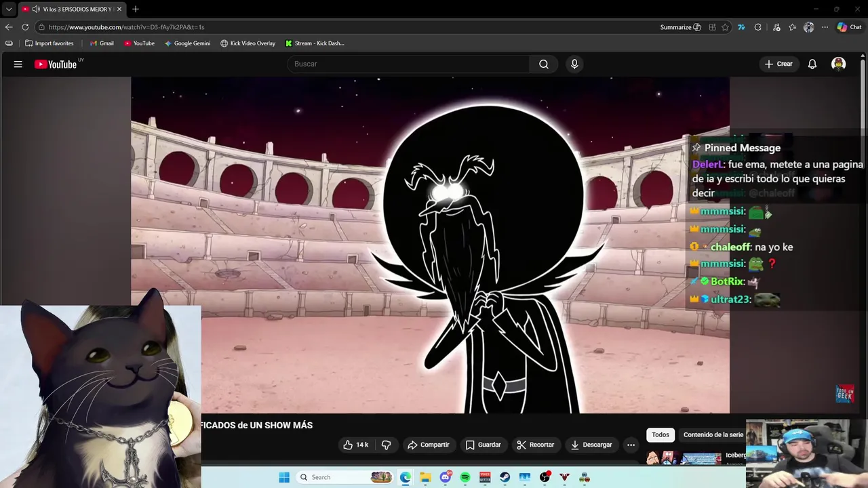Open the split screen icon
Screen dimensions: 868x488
(x=712, y=27)
